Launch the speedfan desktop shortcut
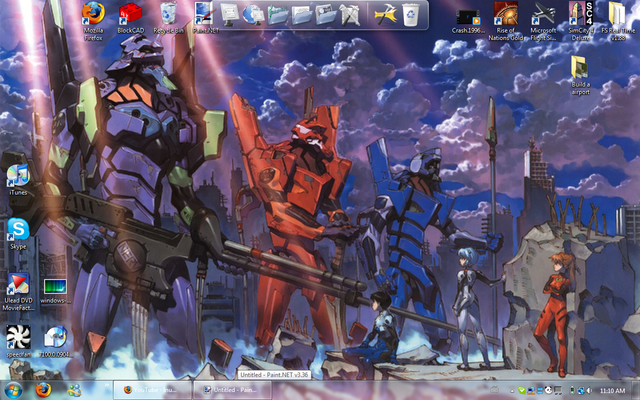640x400 pixels. click(18, 341)
